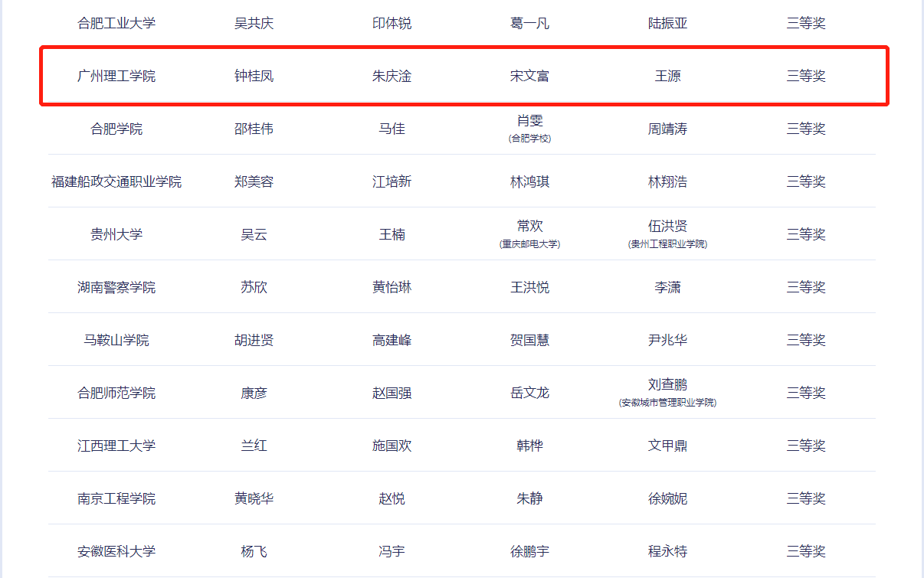924x578 pixels.
Task: Click 江西理工大学 school name
Action: click(x=116, y=446)
